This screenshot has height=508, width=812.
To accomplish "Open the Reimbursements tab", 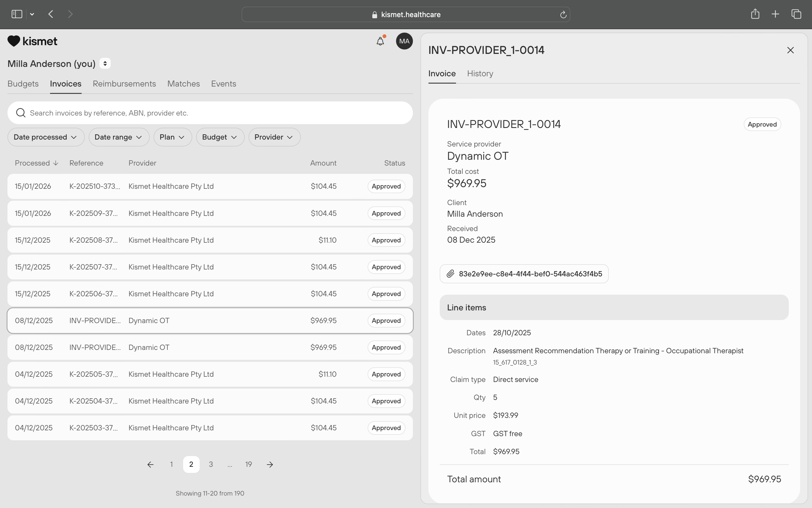I will (x=124, y=84).
